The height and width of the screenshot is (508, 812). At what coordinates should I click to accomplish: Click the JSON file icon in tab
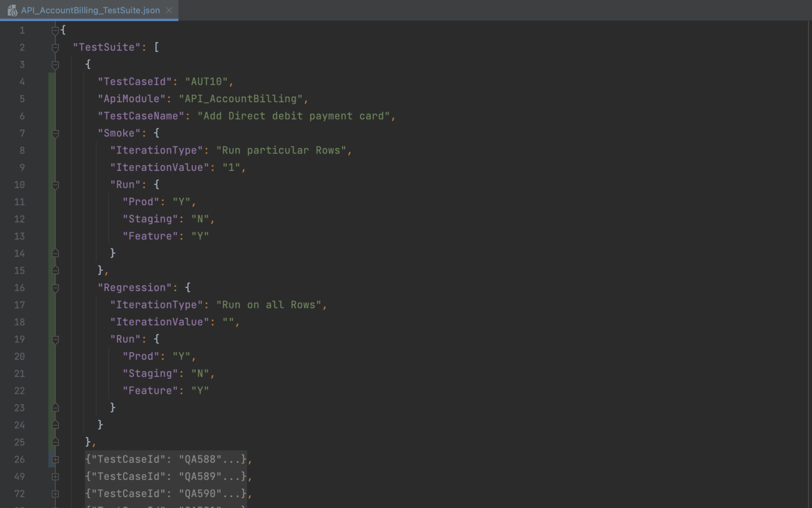coord(12,10)
